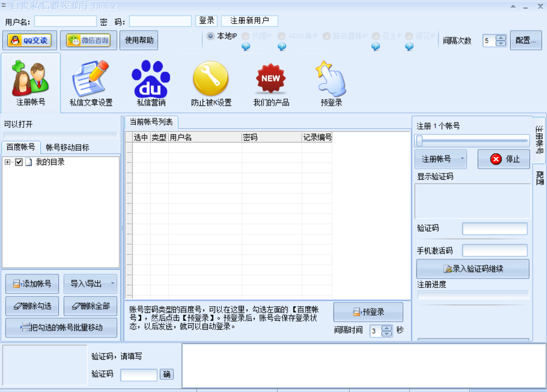Switch to the 帐号移动目标 tab
This screenshot has height=392, width=547.
point(67,147)
